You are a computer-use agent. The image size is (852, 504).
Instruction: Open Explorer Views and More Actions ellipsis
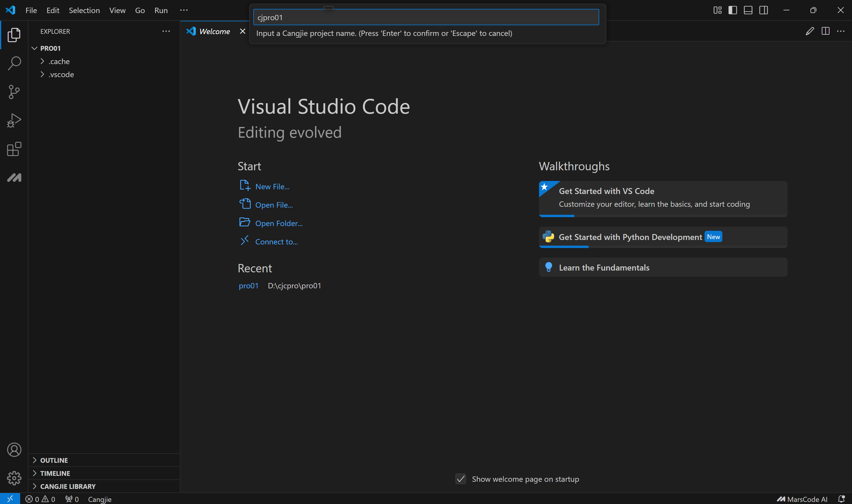(166, 31)
